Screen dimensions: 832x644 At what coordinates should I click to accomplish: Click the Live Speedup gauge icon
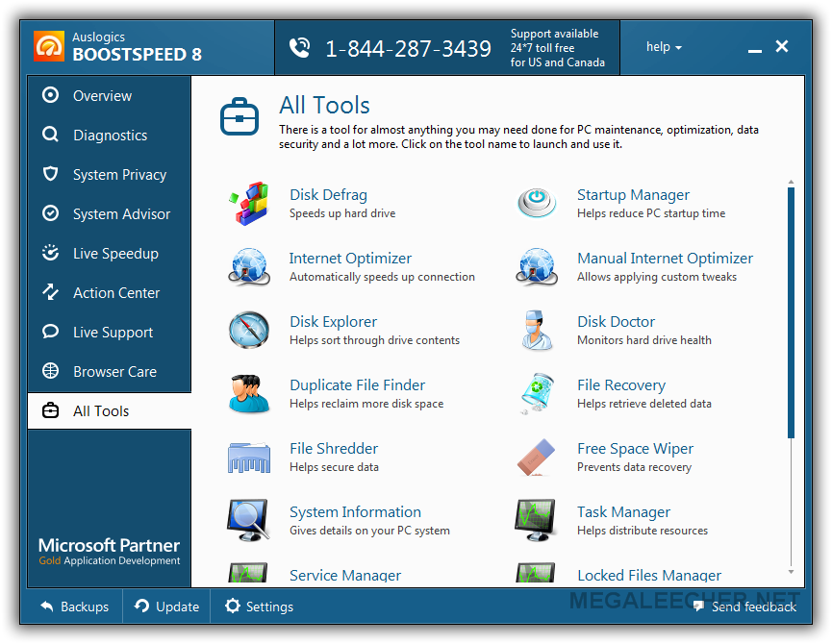click(50, 252)
